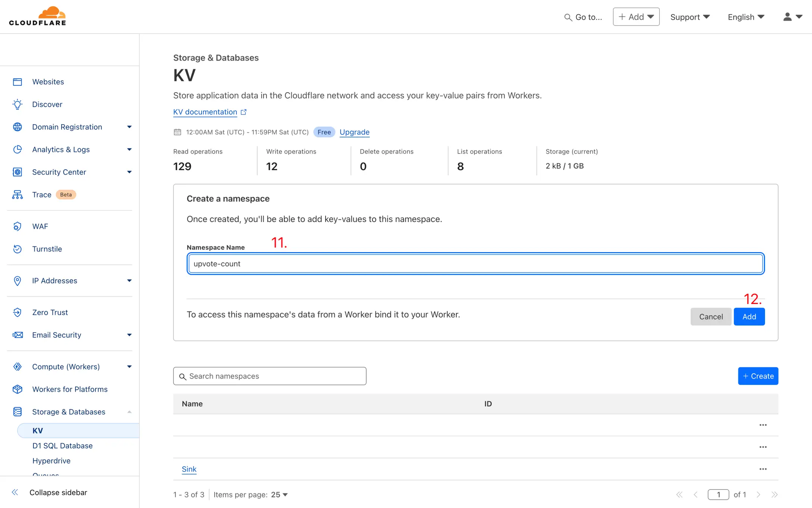
Task: Click the Domain Registration globe icon
Action: point(17,127)
